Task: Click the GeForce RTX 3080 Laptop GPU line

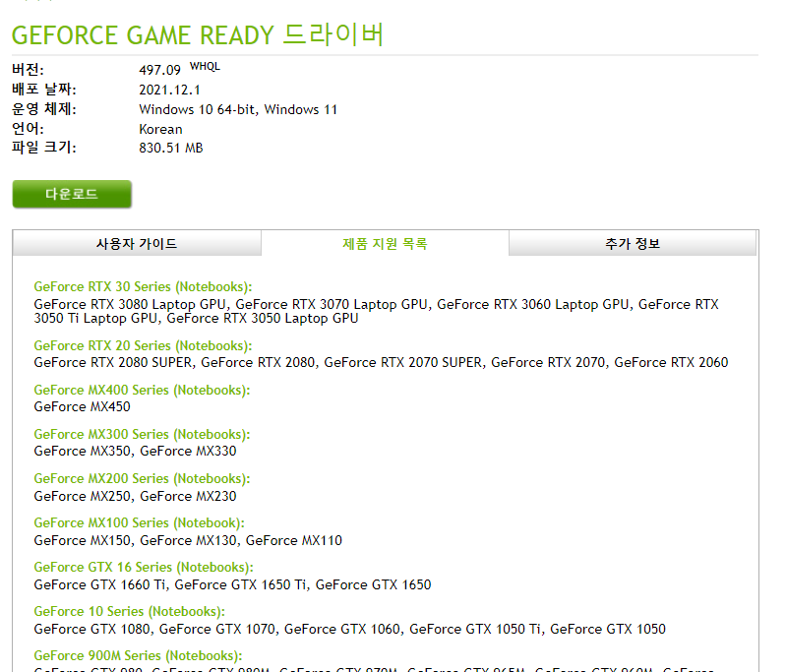Action: click(376, 311)
